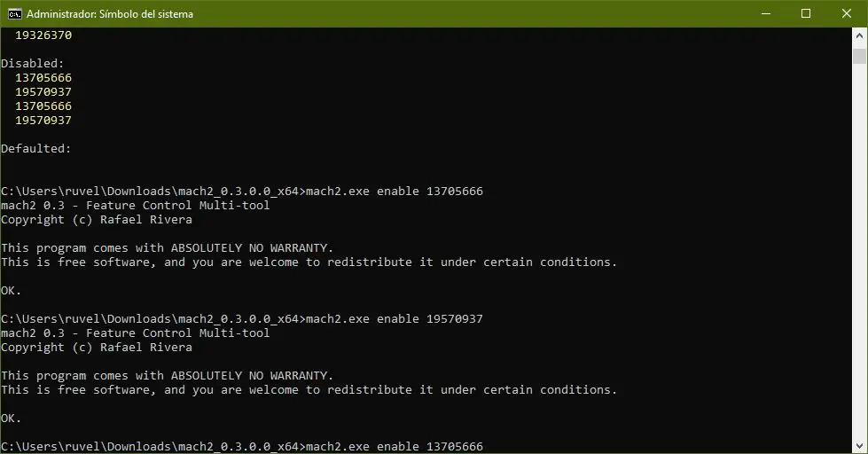Click the second 'OK.' output line
868x454 pixels.
(12, 419)
